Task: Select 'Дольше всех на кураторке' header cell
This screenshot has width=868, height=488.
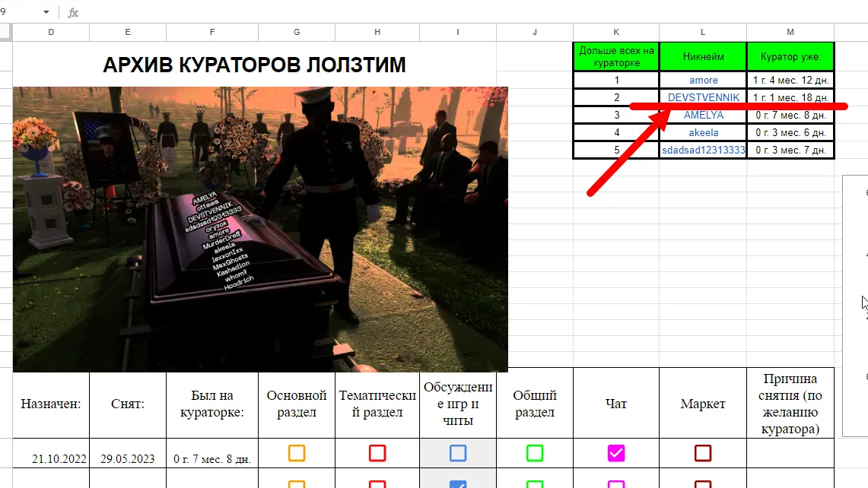Action: [616, 56]
